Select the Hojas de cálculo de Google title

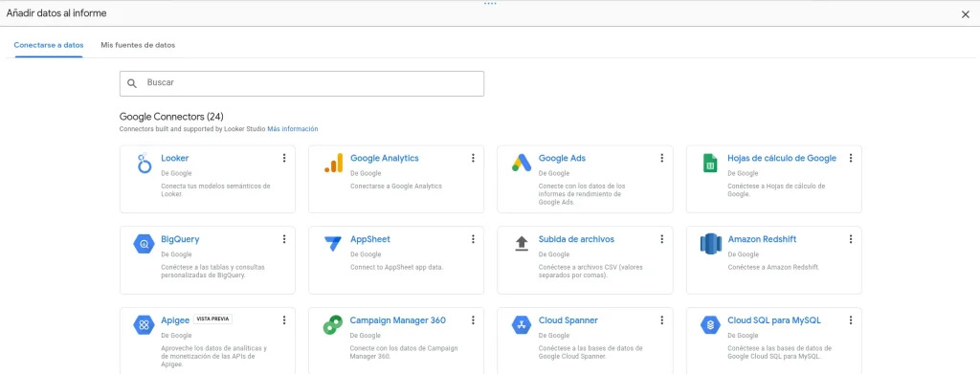coord(782,158)
